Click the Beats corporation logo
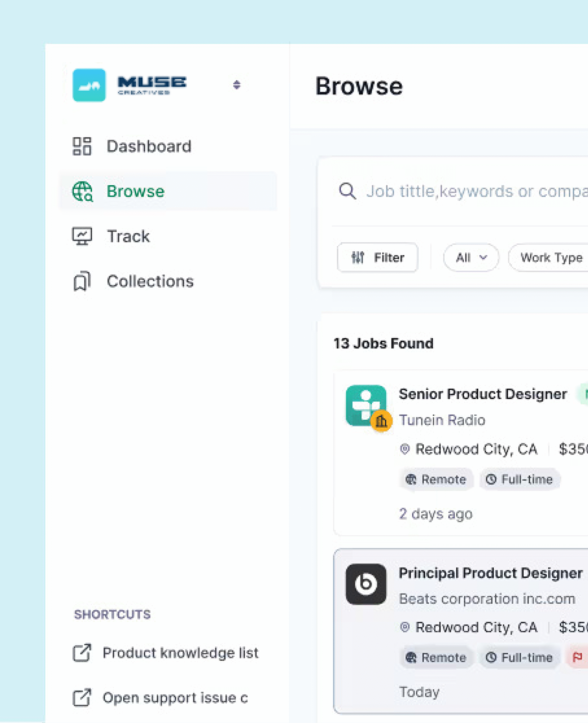This screenshot has width=588, height=723. pos(366,584)
